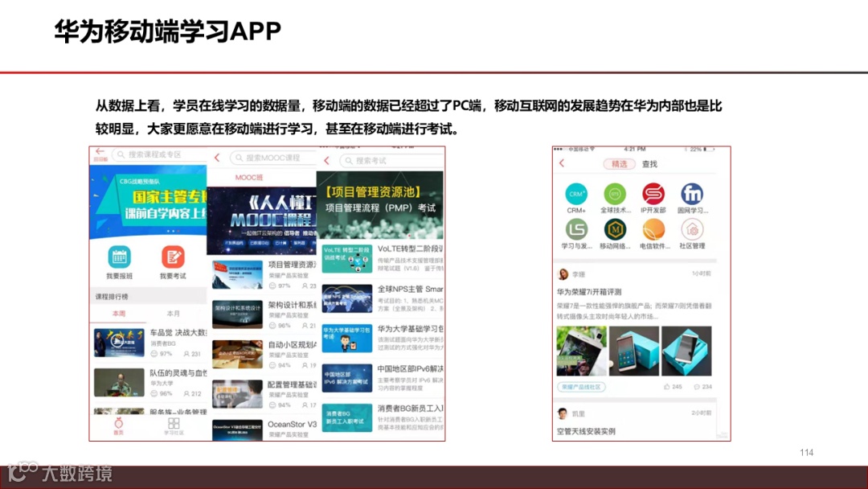
Task: Click 凯里's avatar in the feed
Action: [563, 413]
